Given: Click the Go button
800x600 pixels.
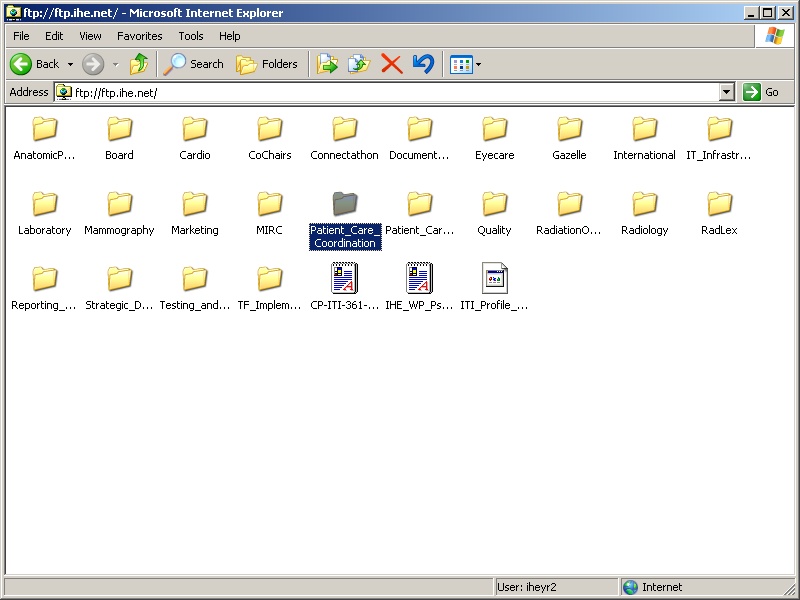Looking at the screenshot, I should coord(761,92).
